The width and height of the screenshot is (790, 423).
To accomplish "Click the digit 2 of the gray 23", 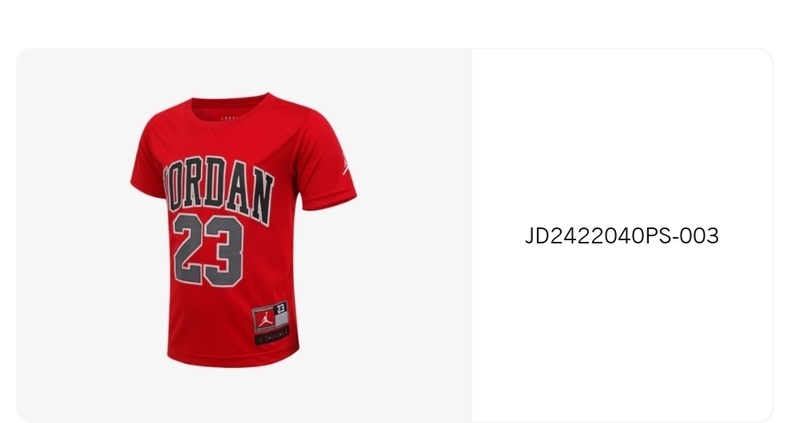I will [x=188, y=248].
